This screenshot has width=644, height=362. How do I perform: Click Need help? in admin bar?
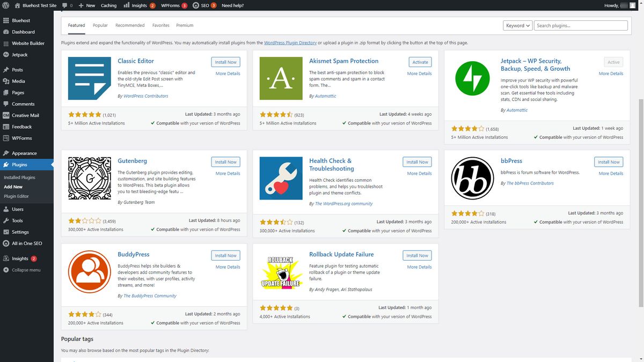tap(232, 5)
